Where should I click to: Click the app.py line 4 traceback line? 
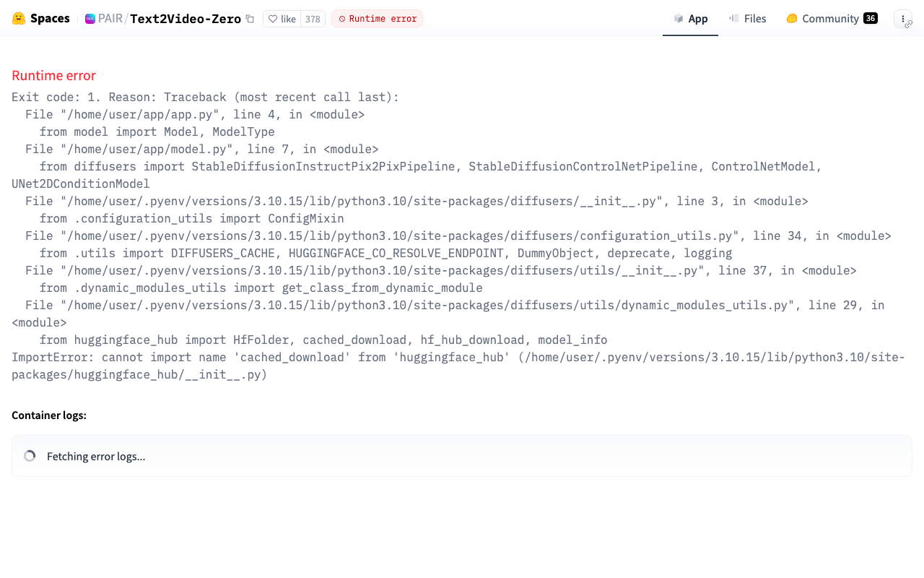pos(195,115)
